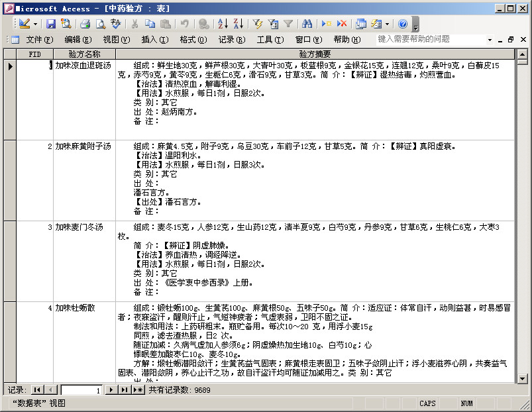Expand the help question dropdown arrow
532x412 pixels.
pos(490,40)
